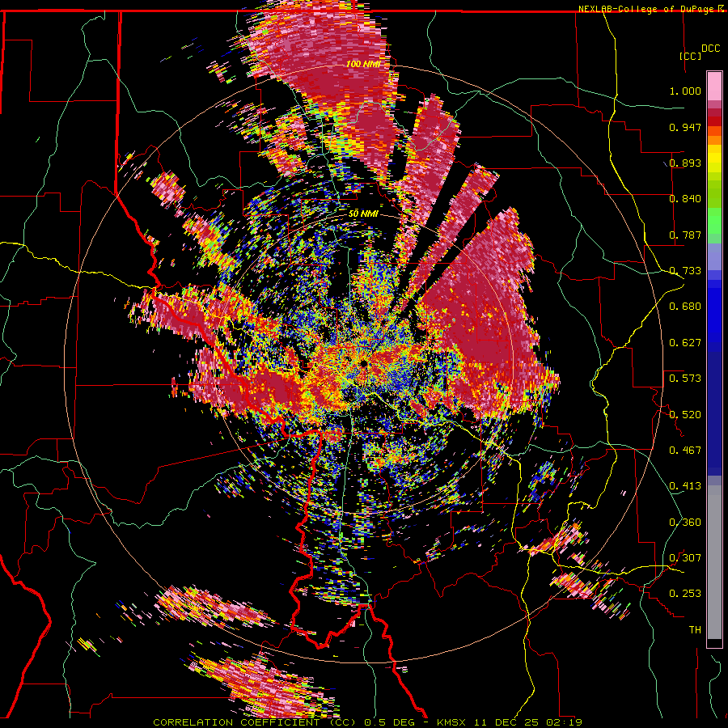Click the 0.680 legend value
Viewport: 728px width, 728px height.
pos(685,307)
